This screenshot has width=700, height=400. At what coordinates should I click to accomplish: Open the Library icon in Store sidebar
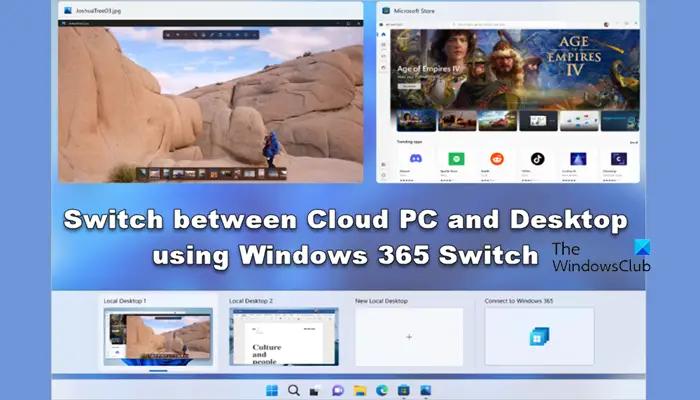pos(383,165)
